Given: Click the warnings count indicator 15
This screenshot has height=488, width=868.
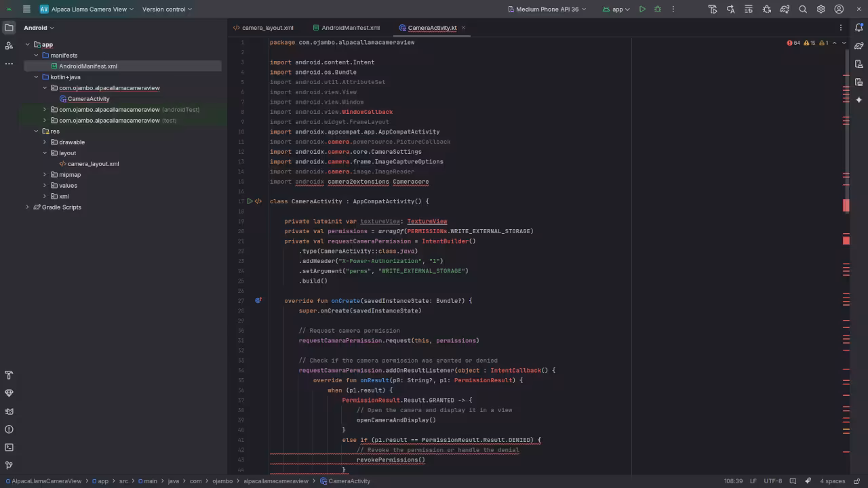Looking at the screenshot, I should click(x=810, y=43).
